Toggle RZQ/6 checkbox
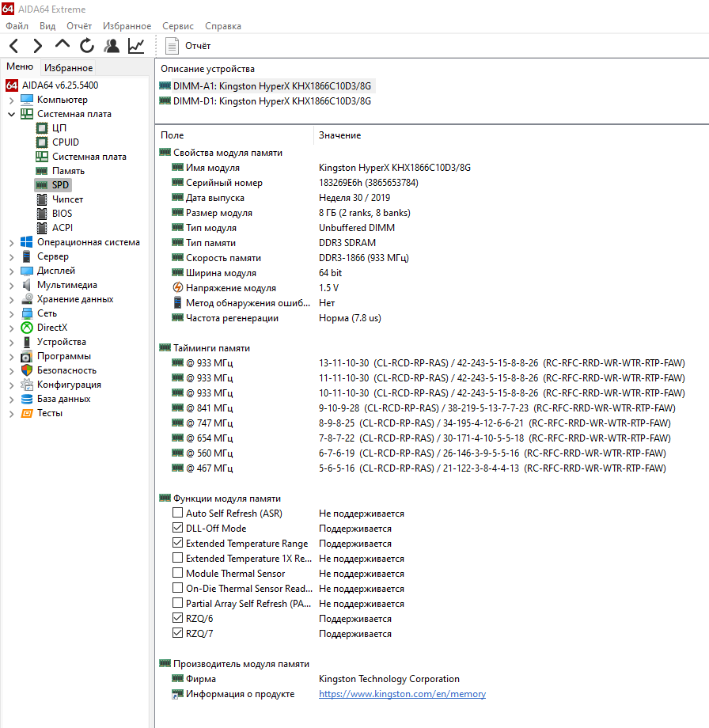This screenshot has width=709, height=728. (x=177, y=617)
